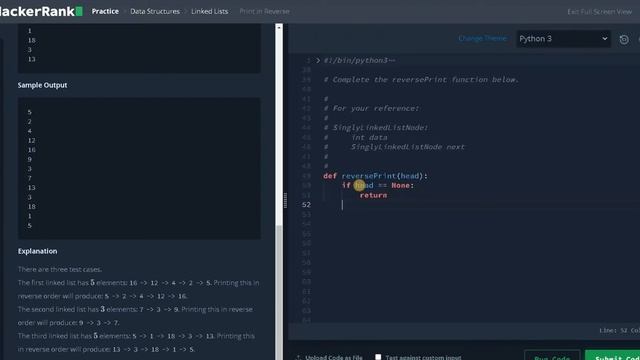This screenshot has height=360, width=640.
Task: Go to Linked Lists breadcrumb
Action: click(x=209, y=11)
